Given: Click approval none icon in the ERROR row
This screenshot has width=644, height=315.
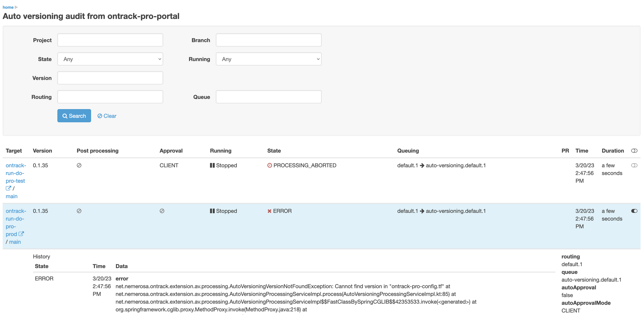Looking at the screenshot, I should click(162, 211).
